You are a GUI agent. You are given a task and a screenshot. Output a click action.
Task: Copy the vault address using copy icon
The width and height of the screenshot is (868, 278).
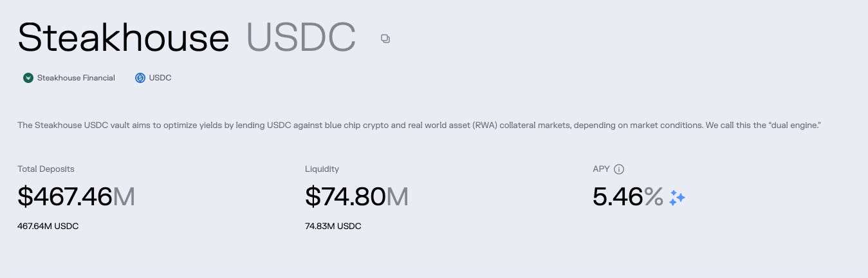click(385, 39)
